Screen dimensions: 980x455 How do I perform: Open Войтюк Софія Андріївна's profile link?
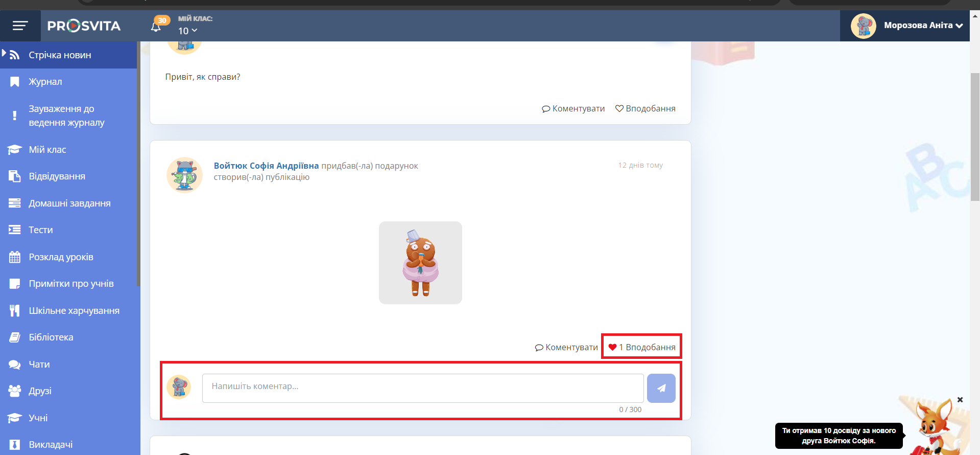[266, 166]
